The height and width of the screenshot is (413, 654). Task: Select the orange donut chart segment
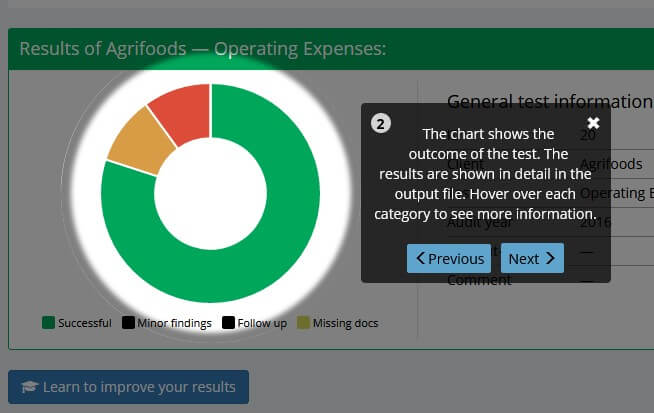click(x=137, y=147)
